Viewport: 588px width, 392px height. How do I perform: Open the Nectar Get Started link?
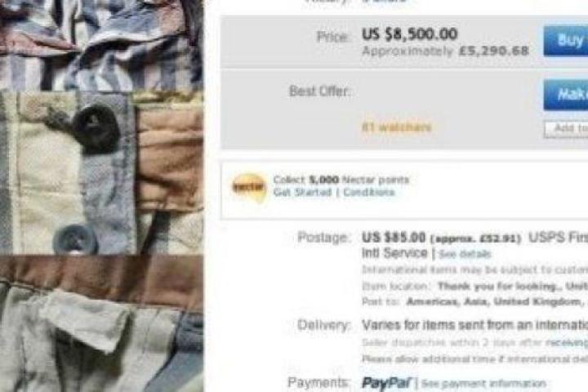click(302, 193)
